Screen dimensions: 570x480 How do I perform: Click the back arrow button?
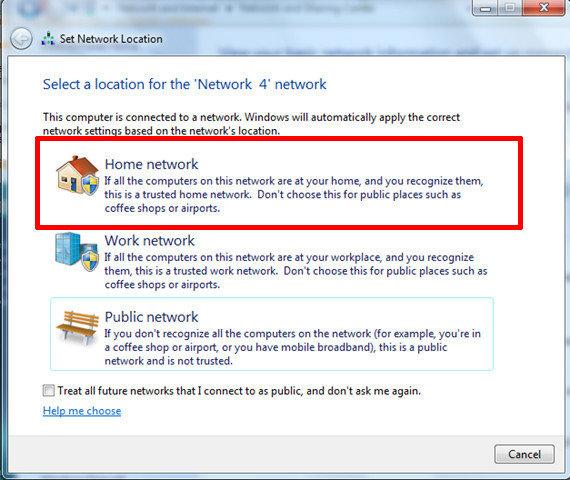coord(21,39)
